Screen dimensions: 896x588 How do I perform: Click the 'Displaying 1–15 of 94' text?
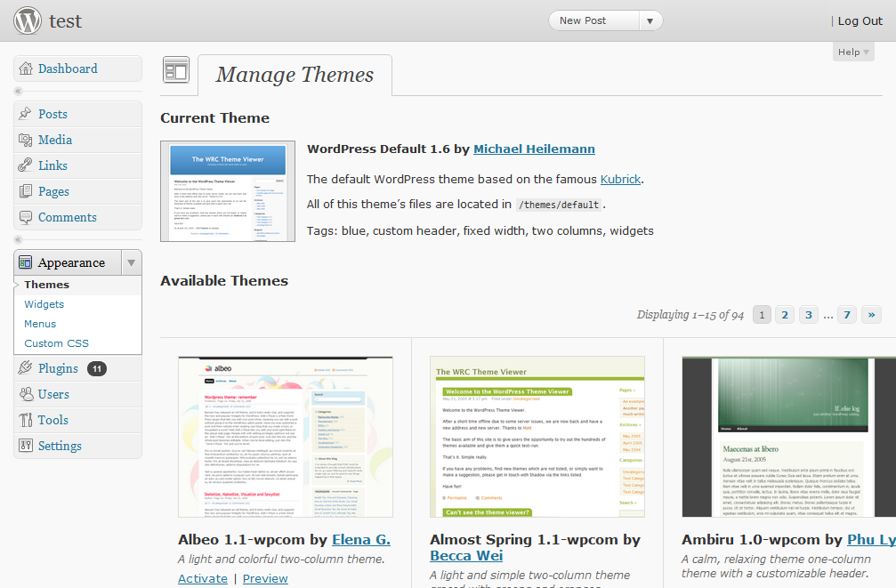point(690,315)
